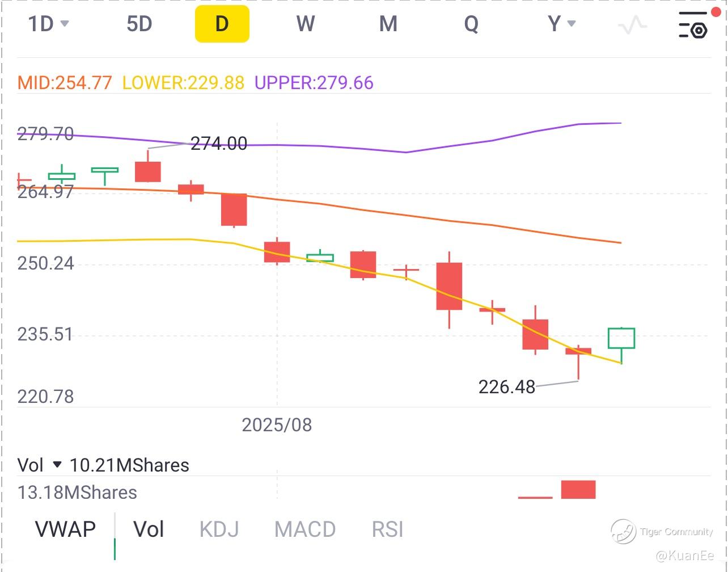Click the MID:254.77 Bollinger label
This screenshot has height=572, width=728.
click(x=65, y=83)
